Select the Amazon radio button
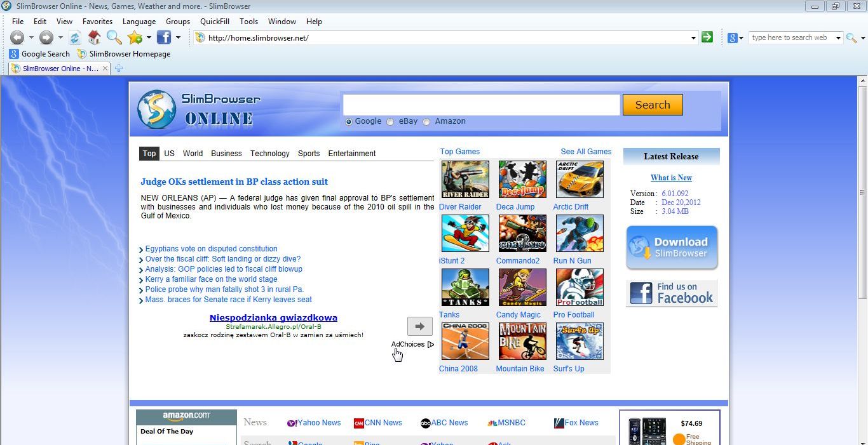Viewport: 868px width, 445px height. click(x=426, y=122)
